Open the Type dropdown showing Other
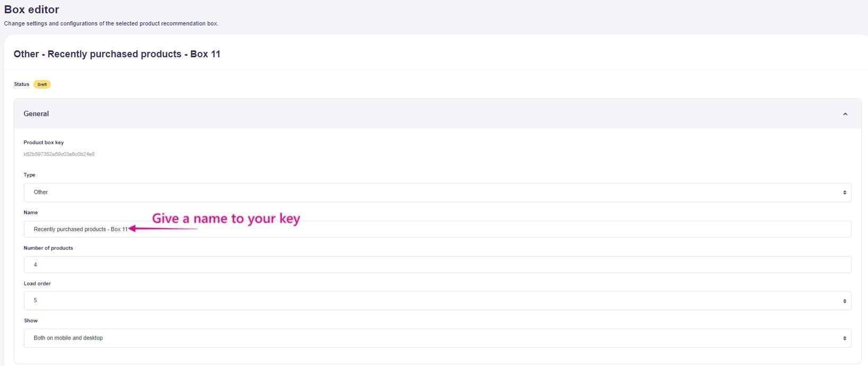Viewport: 868px width, 366px height. point(437,193)
